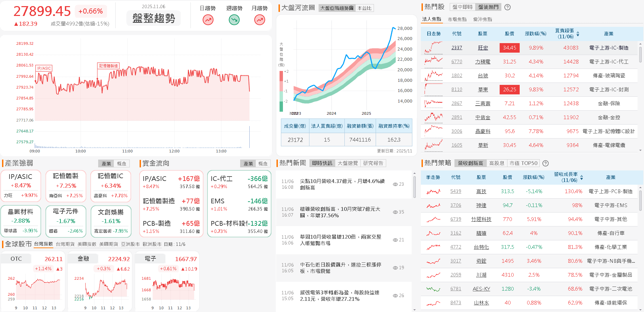Click the 月趨勢 monthly trend circle icon
This screenshot has width=644, height=312.
click(x=259, y=20)
